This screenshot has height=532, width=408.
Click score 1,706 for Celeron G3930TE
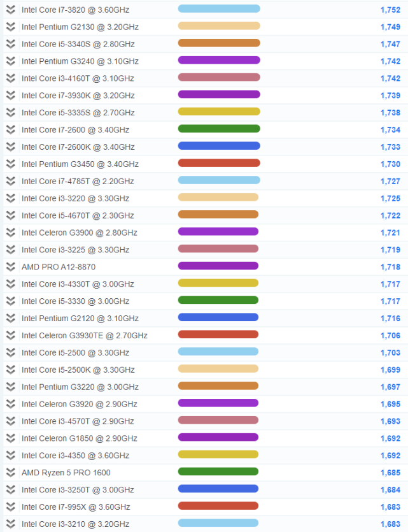click(390, 336)
